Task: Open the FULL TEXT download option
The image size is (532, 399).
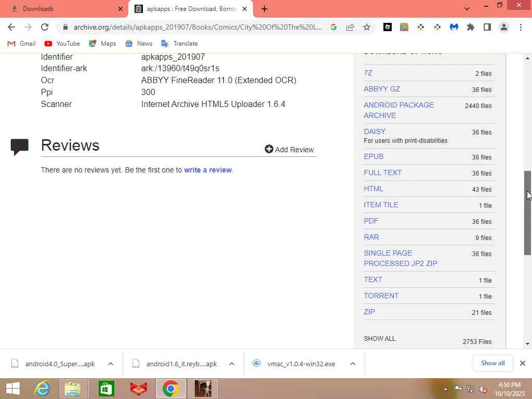Action: click(x=383, y=172)
